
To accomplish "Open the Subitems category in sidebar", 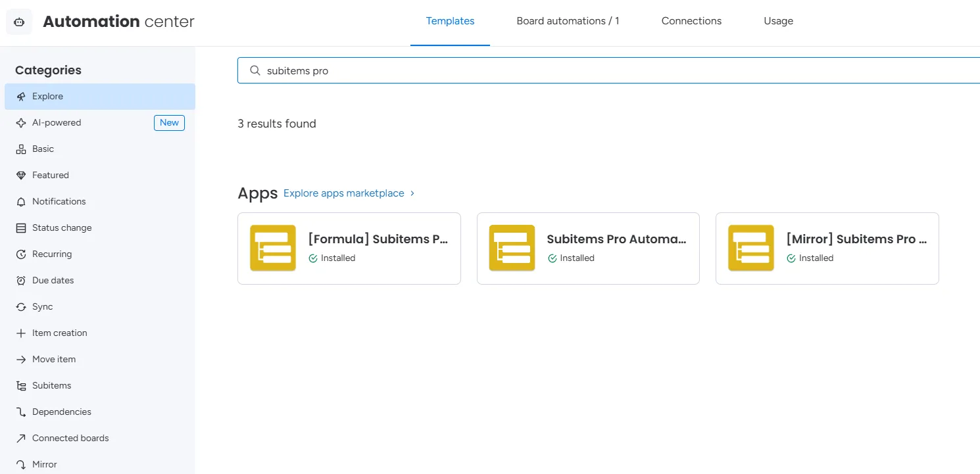I will (51, 385).
